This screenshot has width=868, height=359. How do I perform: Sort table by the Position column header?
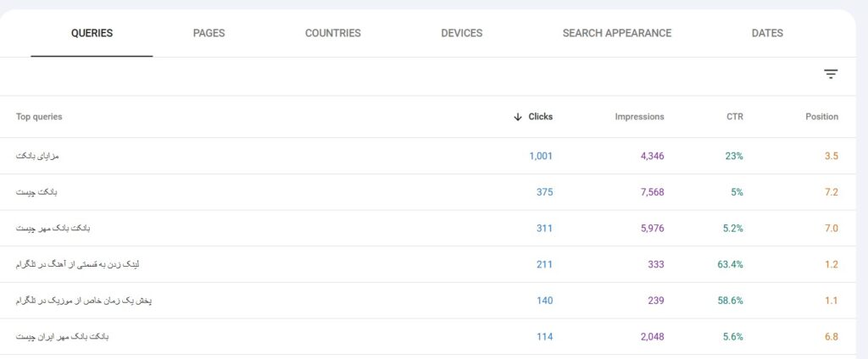pos(821,117)
